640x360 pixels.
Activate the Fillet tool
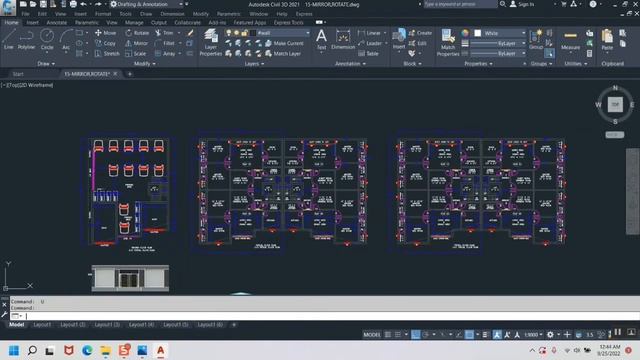click(165, 43)
